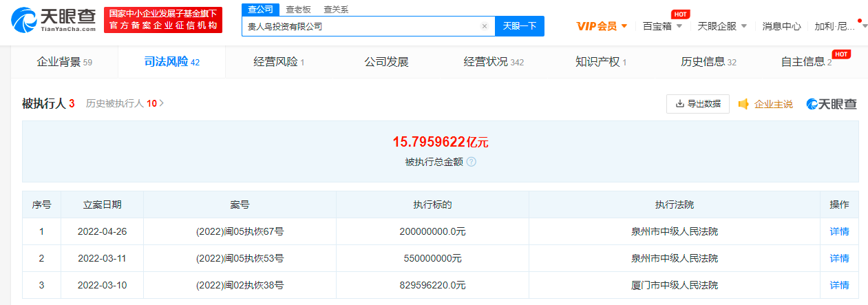
Task: Click the 企业主说 megaphone icon
Action: click(743, 104)
